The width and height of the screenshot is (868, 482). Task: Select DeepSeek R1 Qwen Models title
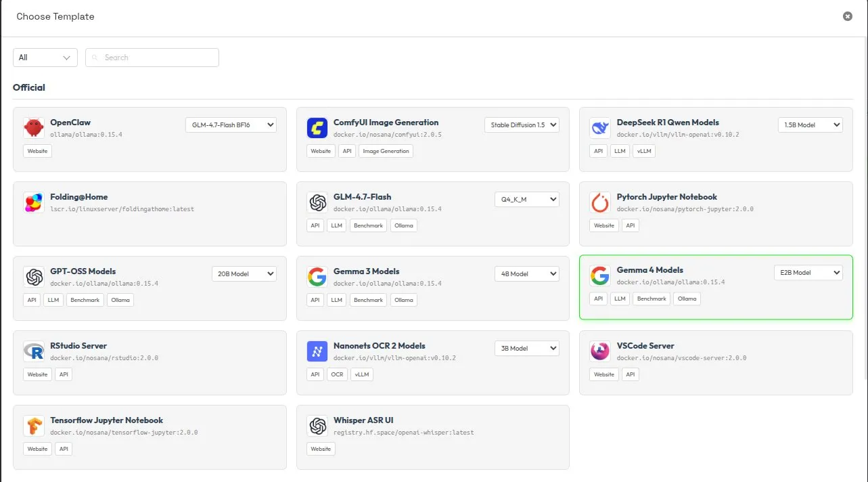click(668, 123)
